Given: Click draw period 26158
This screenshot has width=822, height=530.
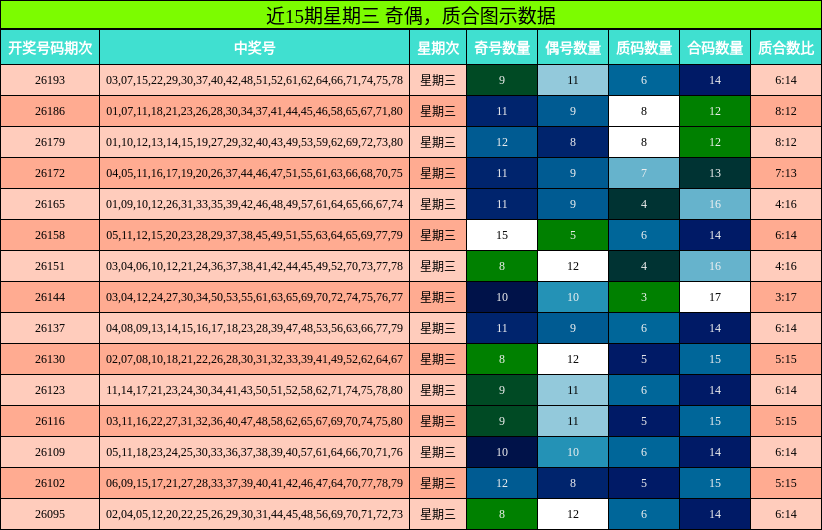Looking at the screenshot, I should [x=50, y=235].
